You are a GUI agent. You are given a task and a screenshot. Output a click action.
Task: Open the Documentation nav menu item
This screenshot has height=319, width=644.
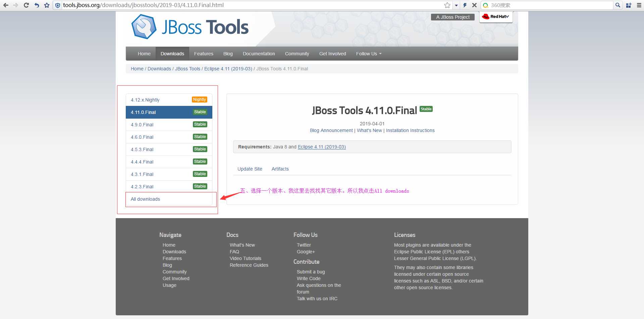coord(259,54)
